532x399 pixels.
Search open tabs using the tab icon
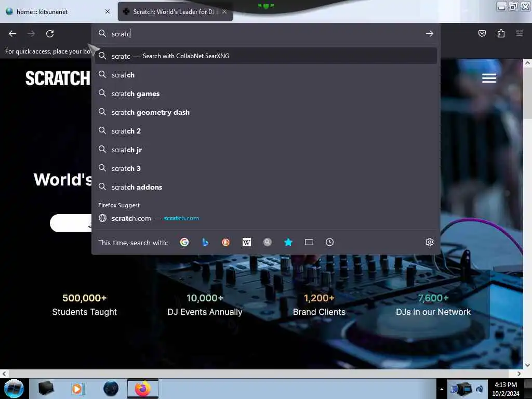pos(309,242)
